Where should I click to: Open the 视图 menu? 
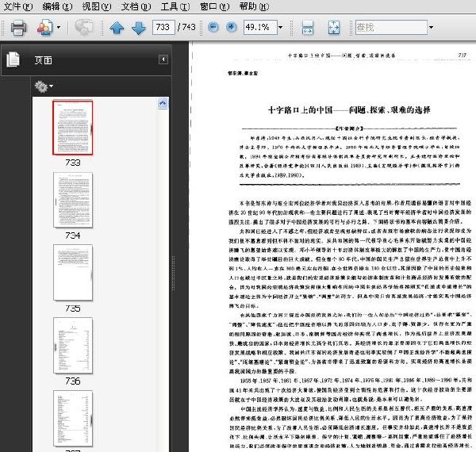97,6
